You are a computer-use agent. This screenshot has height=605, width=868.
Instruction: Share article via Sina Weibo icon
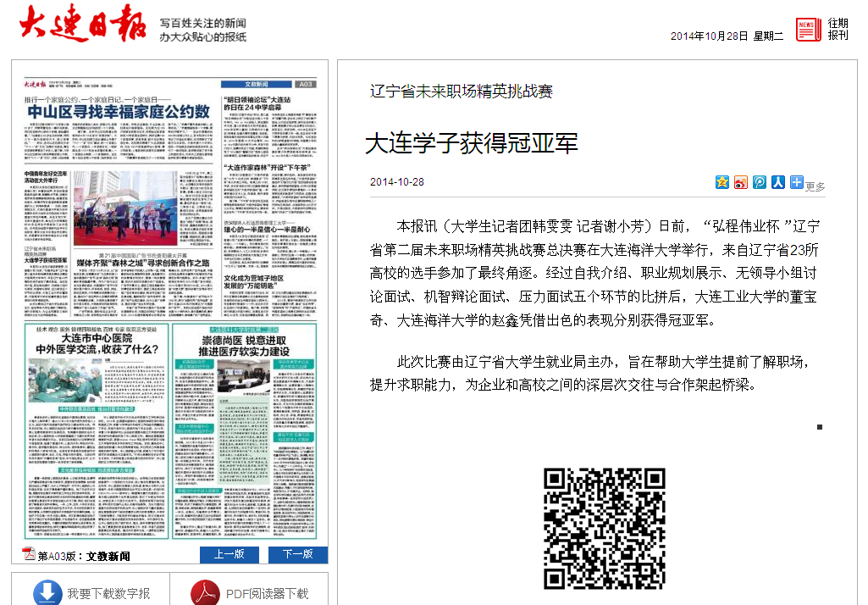[740, 182]
